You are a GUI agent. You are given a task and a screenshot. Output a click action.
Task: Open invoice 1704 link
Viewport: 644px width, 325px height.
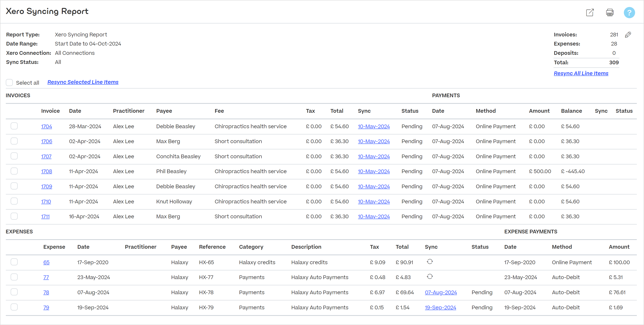[47, 126]
